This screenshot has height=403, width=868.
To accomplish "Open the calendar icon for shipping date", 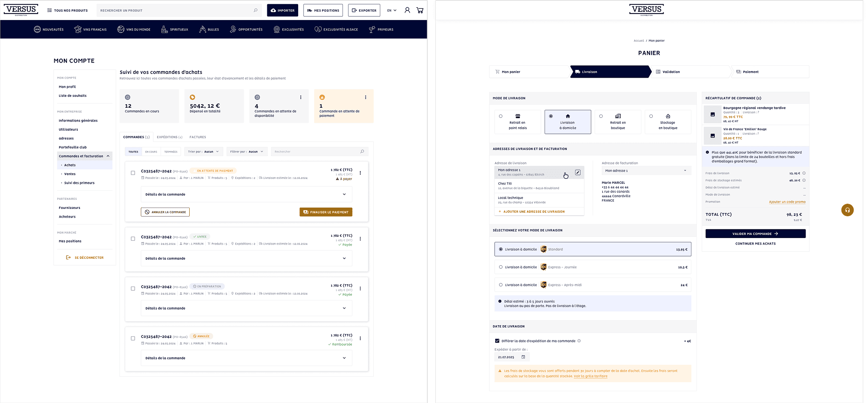I will 523,357.
